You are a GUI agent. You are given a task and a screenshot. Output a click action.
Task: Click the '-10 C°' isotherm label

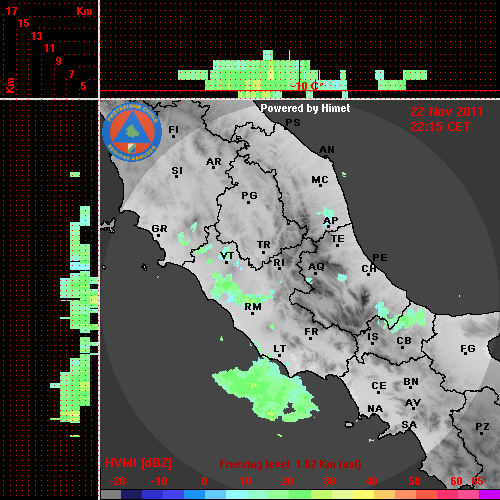click(x=306, y=86)
